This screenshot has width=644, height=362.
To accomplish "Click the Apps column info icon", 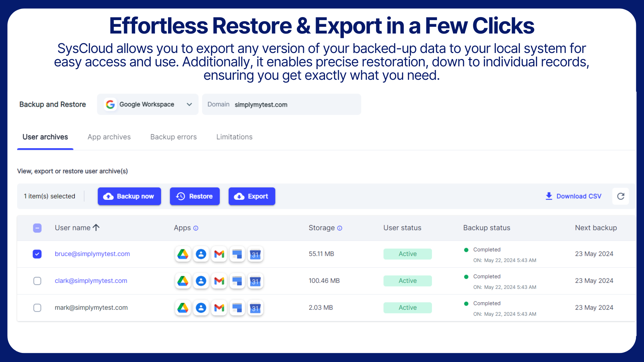I will (x=196, y=228).
